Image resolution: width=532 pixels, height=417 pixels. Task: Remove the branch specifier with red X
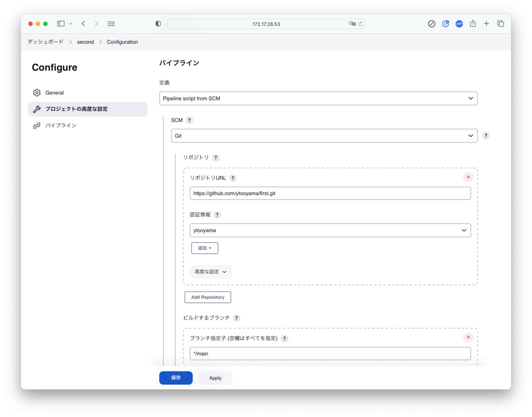(468, 338)
